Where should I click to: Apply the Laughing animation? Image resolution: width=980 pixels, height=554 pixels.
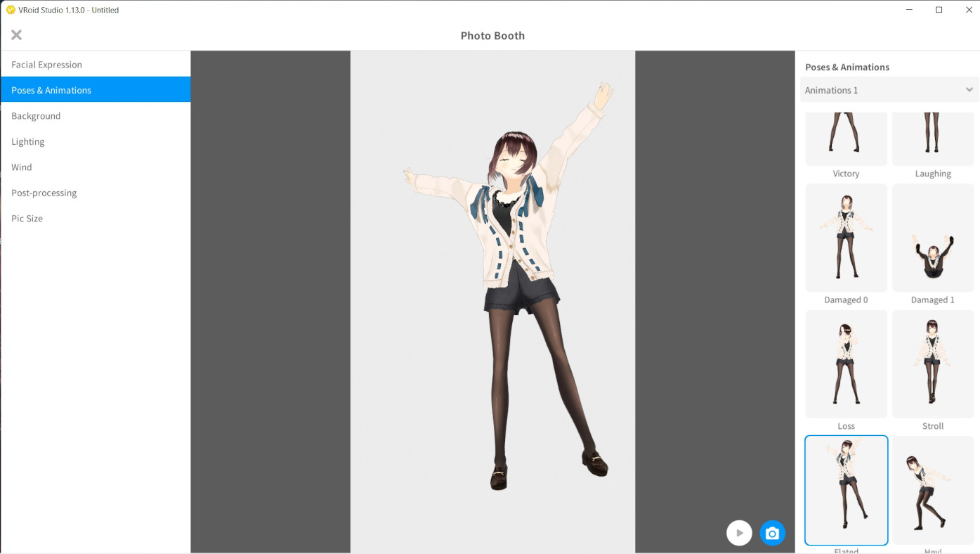933,138
